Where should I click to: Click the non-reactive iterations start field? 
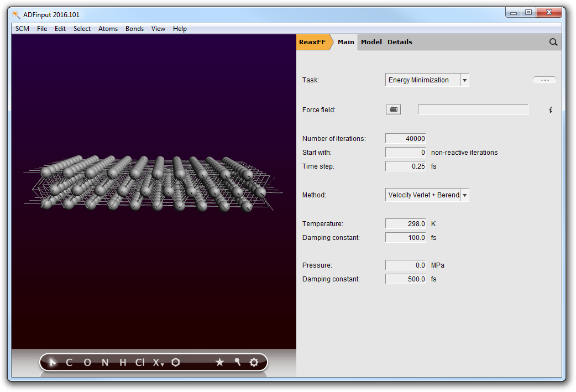click(x=406, y=153)
